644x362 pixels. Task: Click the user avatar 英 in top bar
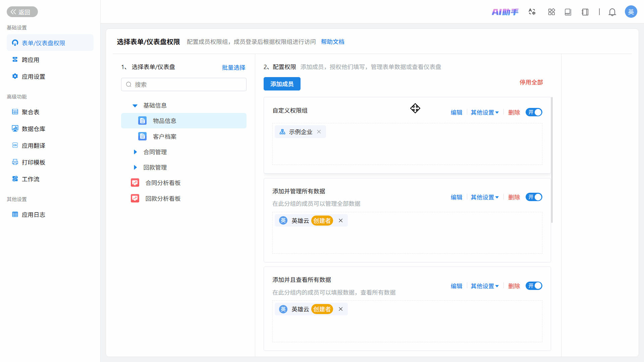point(631,12)
